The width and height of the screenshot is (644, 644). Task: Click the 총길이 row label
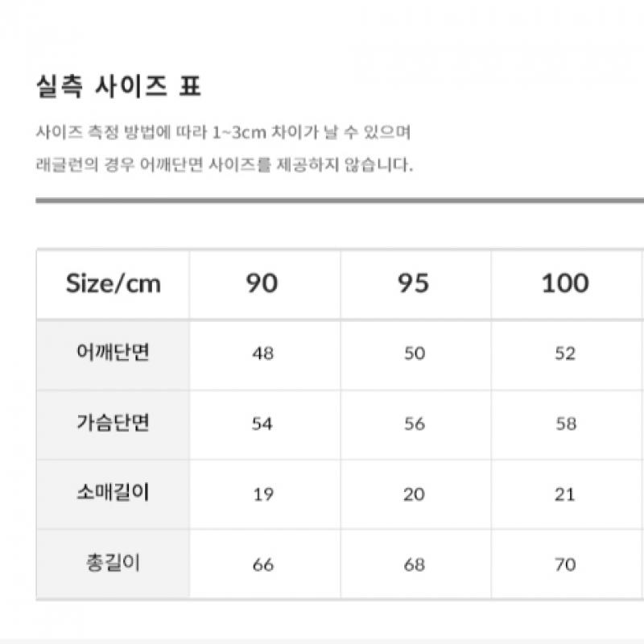pos(113,563)
